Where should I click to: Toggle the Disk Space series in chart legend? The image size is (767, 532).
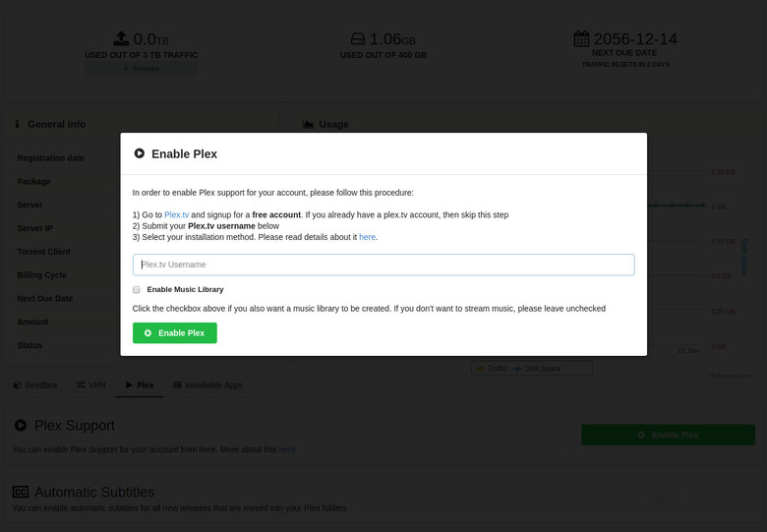tap(537, 368)
